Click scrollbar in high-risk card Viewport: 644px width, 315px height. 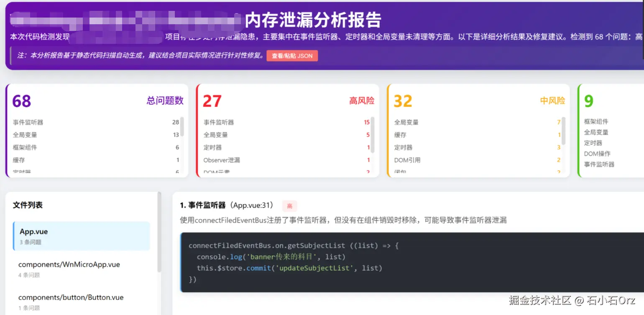click(373, 135)
